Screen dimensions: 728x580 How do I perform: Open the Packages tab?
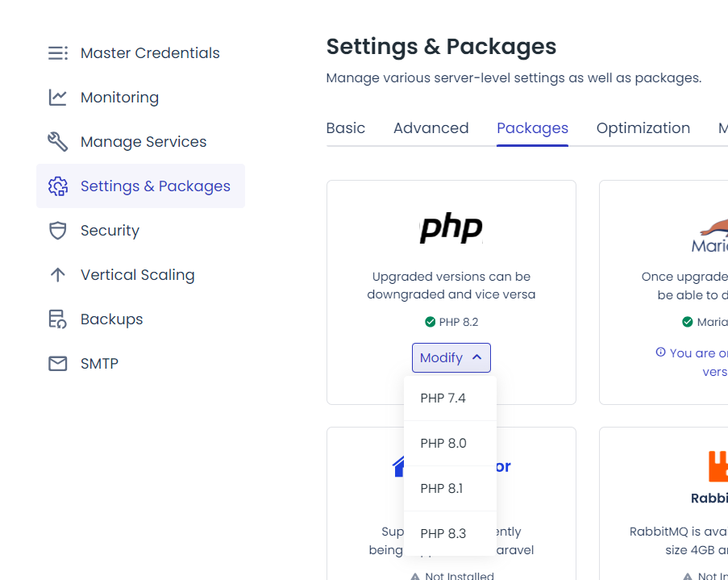coord(532,128)
